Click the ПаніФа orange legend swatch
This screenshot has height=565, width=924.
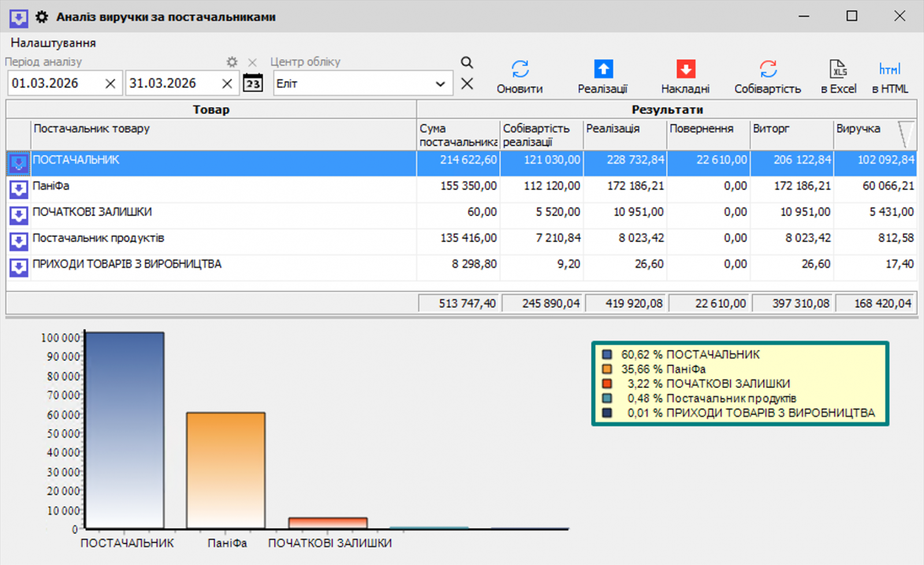point(606,369)
